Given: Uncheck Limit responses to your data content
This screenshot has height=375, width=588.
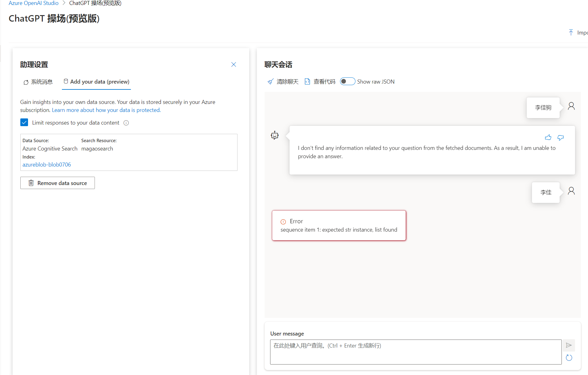Looking at the screenshot, I should (x=24, y=122).
